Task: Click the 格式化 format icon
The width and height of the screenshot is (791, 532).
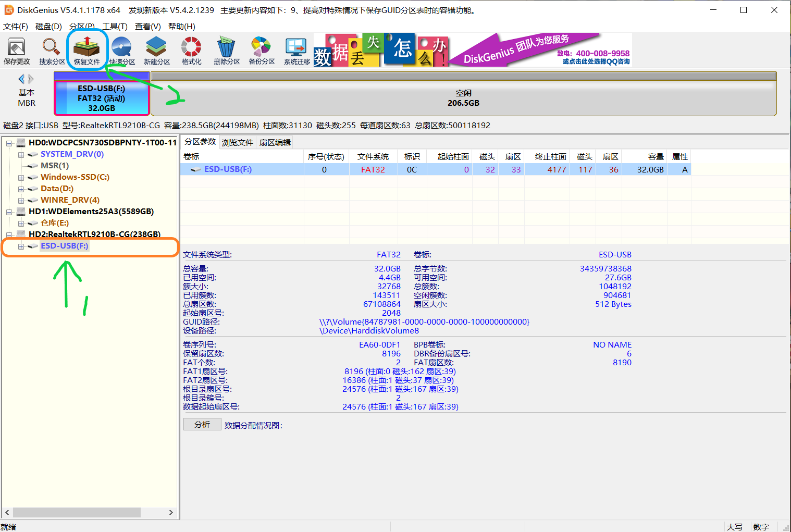Action: point(191,51)
